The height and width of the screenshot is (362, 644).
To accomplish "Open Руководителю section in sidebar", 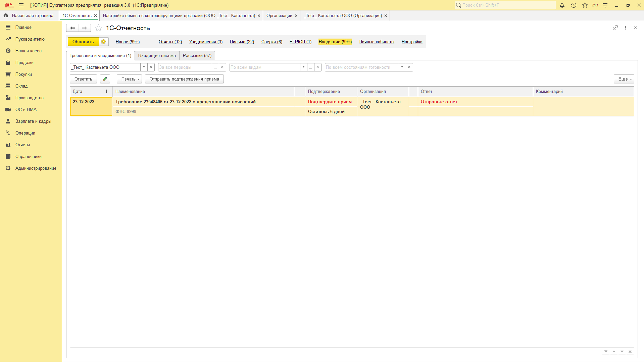I will (x=30, y=39).
